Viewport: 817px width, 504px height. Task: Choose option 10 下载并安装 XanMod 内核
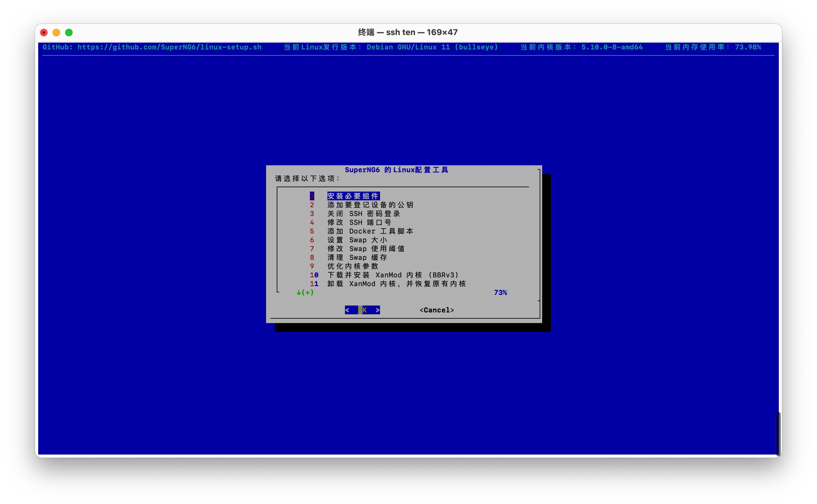tap(384, 275)
